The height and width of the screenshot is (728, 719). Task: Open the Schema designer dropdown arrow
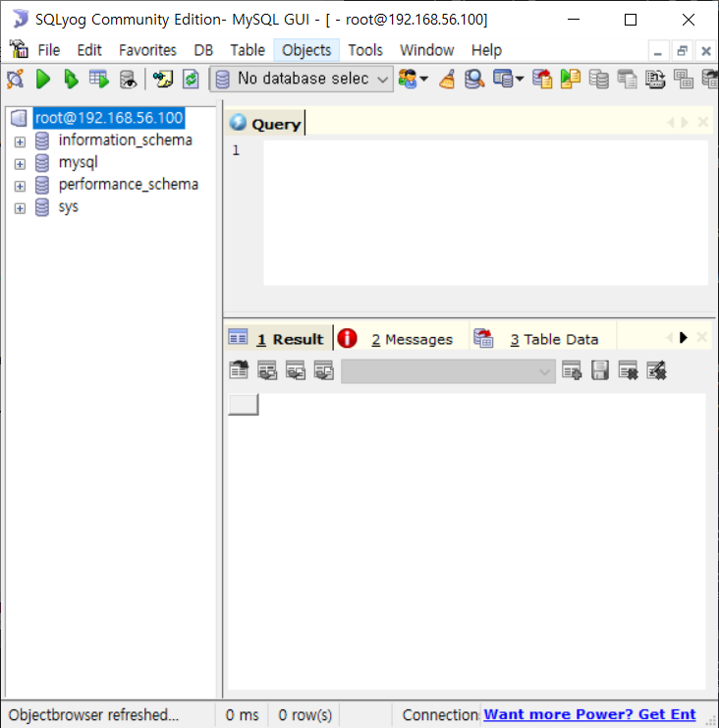(x=520, y=79)
